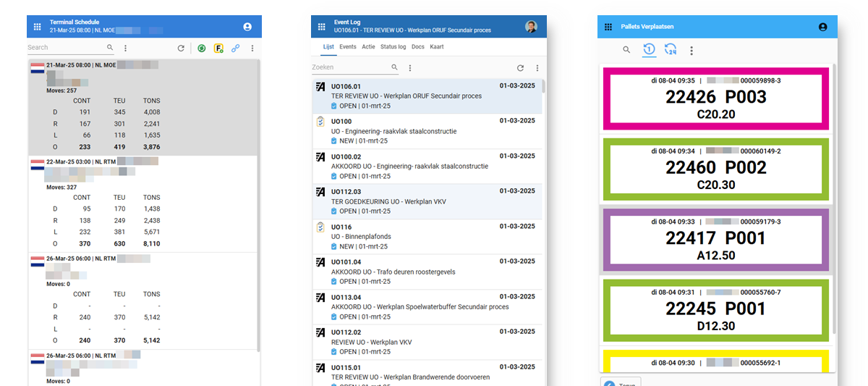
Task: Toggle the 1-hour history filter
Action: tap(649, 50)
